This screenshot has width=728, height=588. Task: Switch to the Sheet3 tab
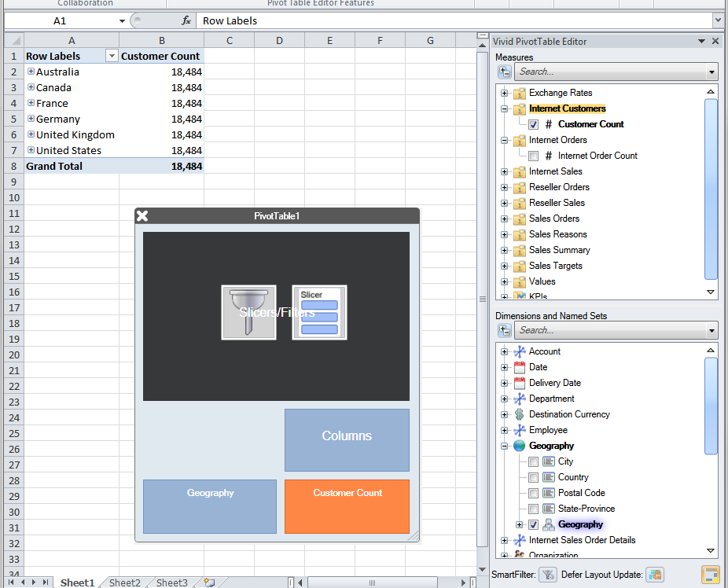point(172,582)
